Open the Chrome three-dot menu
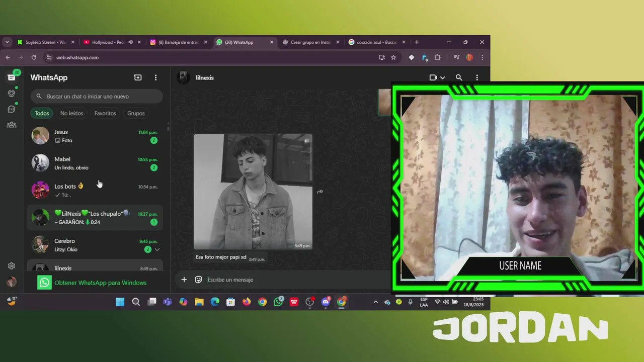Viewport: 644px width, 362px height. click(482, 57)
